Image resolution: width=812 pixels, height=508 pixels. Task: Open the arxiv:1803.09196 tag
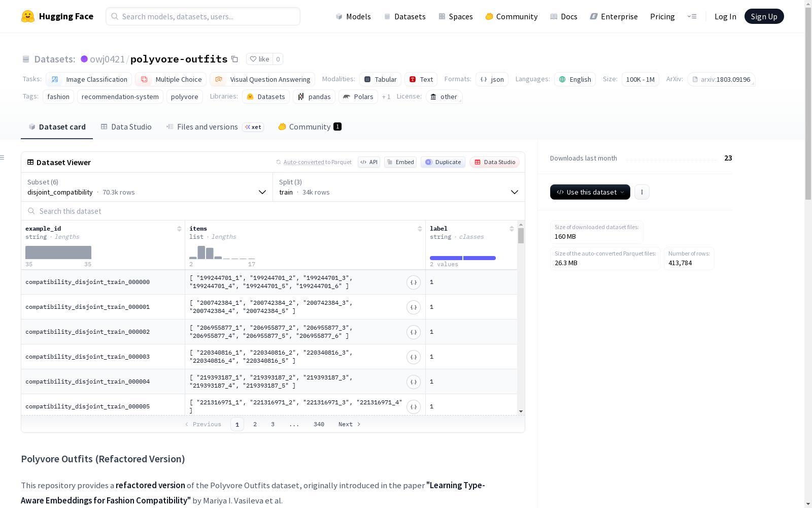721,79
